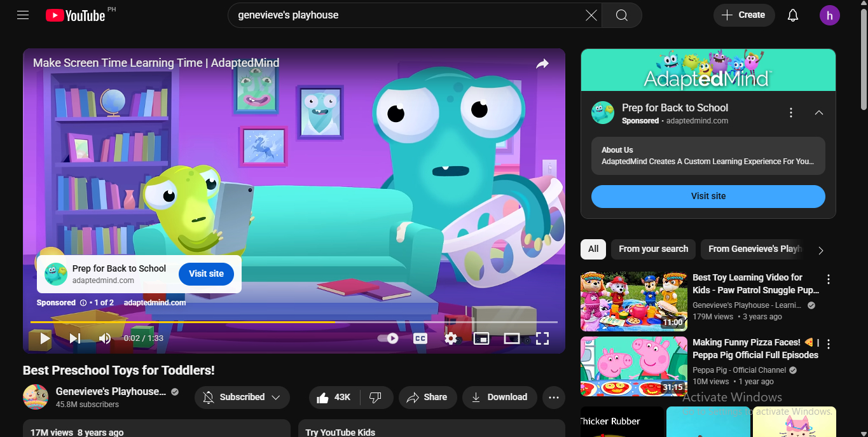Click the share arrow on video

coord(542,64)
